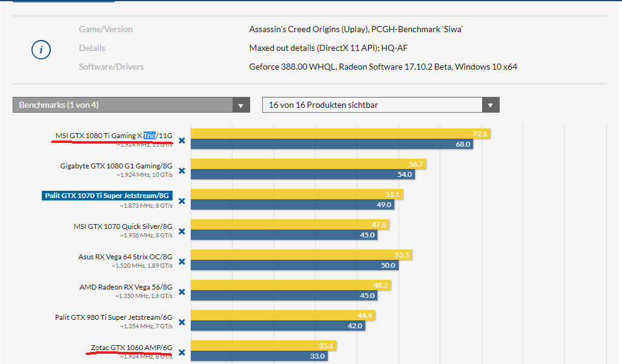The height and width of the screenshot is (364, 622).
Task: Remove Palit GTX 1070 Ti Super Jetstream
Action: pyautogui.click(x=182, y=201)
